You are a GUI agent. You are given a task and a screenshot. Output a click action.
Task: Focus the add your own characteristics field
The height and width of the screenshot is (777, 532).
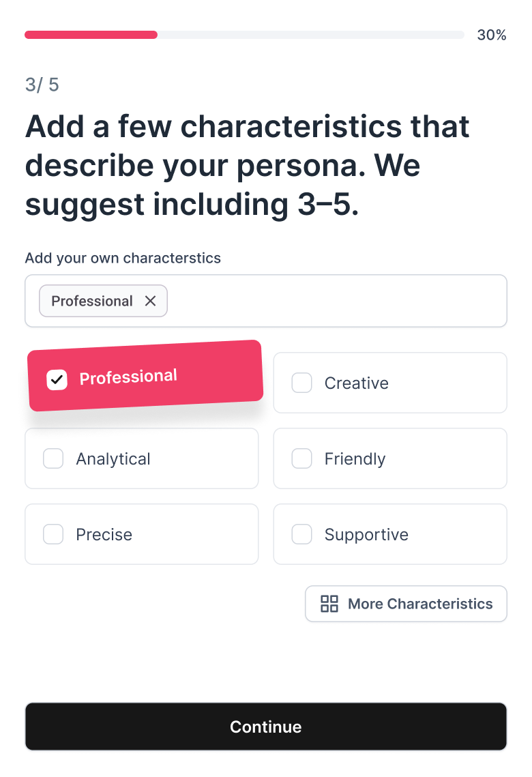[334, 301]
